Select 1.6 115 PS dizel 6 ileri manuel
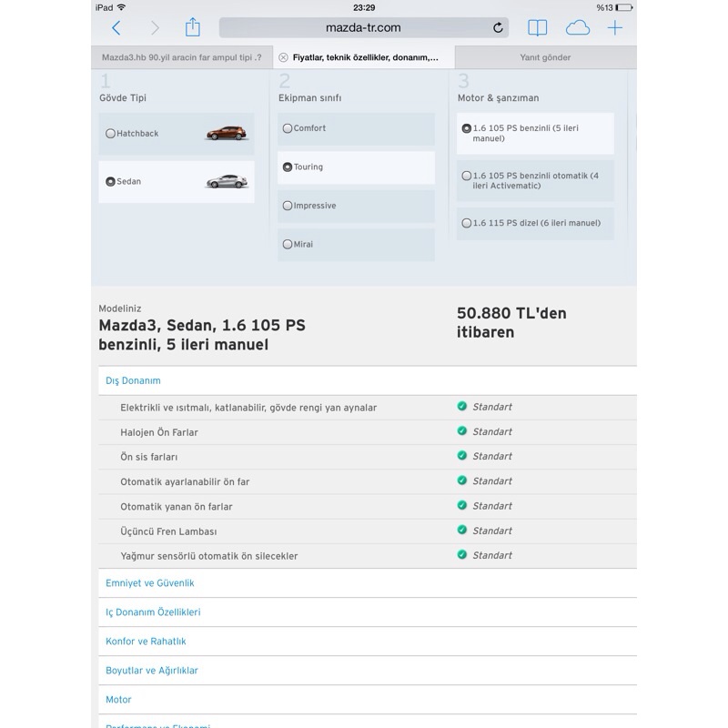The height and width of the screenshot is (728, 728). [535, 223]
